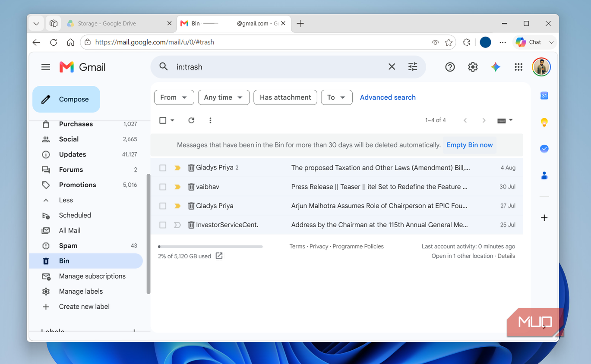Open the Google apps grid

(518, 67)
